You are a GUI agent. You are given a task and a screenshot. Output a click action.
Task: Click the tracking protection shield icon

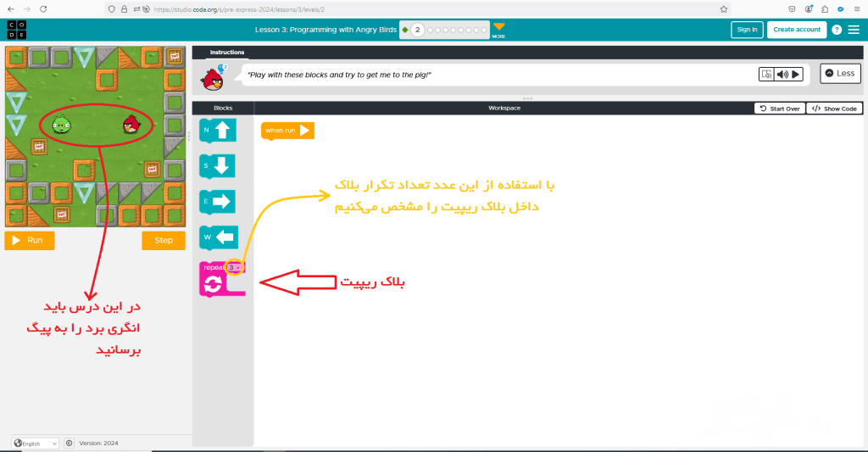[112, 9]
